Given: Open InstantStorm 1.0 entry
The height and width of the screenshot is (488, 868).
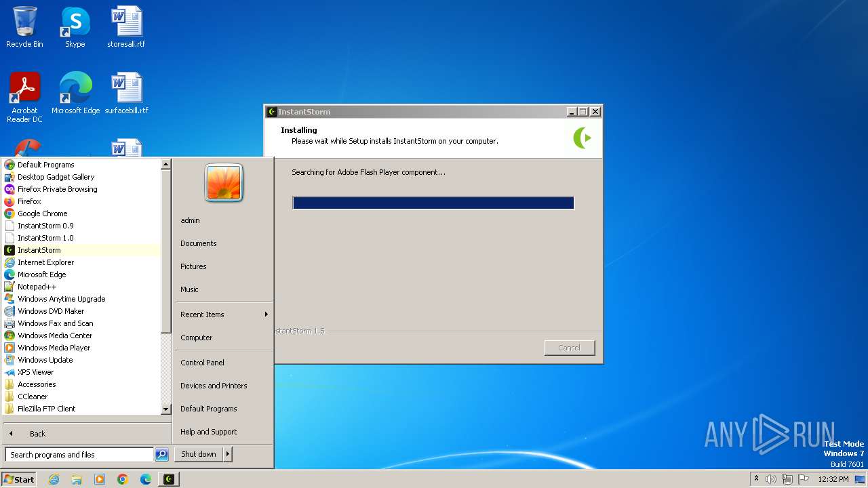Looking at the screenshot, I should pyautogui.click(x=81, y=238).
